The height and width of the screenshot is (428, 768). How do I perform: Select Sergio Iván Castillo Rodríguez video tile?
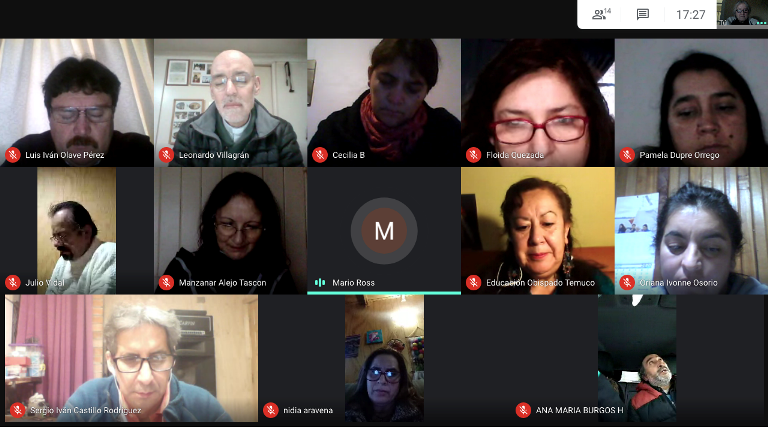(131, 358)
